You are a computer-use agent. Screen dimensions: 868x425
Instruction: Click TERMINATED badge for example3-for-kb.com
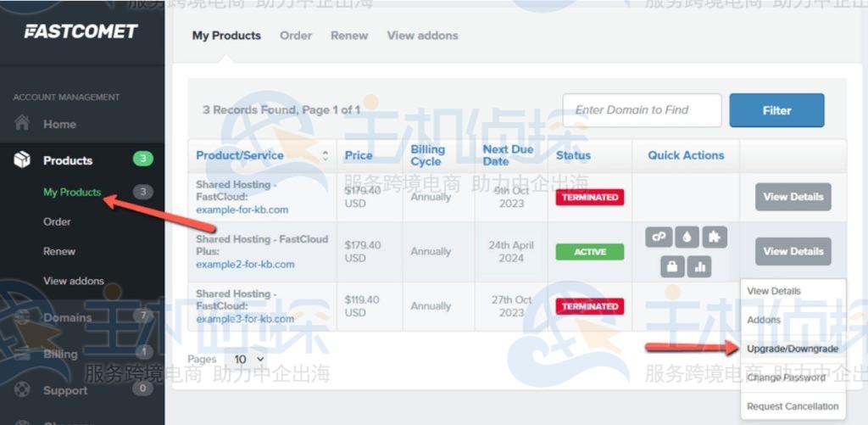tap(590, 306)
